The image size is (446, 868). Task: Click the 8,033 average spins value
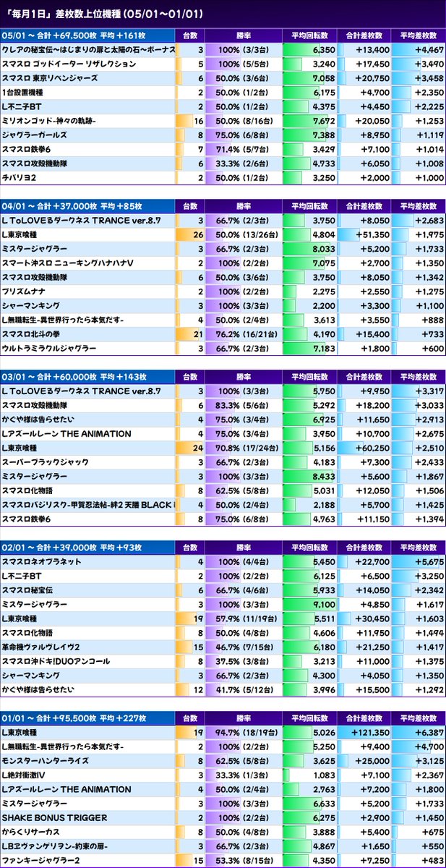click(309, 247)
